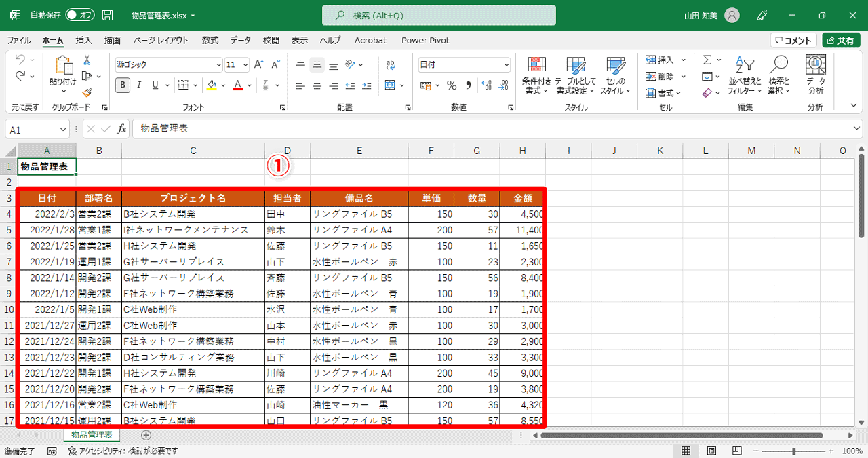Image resolution: width=868 pixels, height=458 pixels.
Task: Apply the red font color A
Action: 237,85
